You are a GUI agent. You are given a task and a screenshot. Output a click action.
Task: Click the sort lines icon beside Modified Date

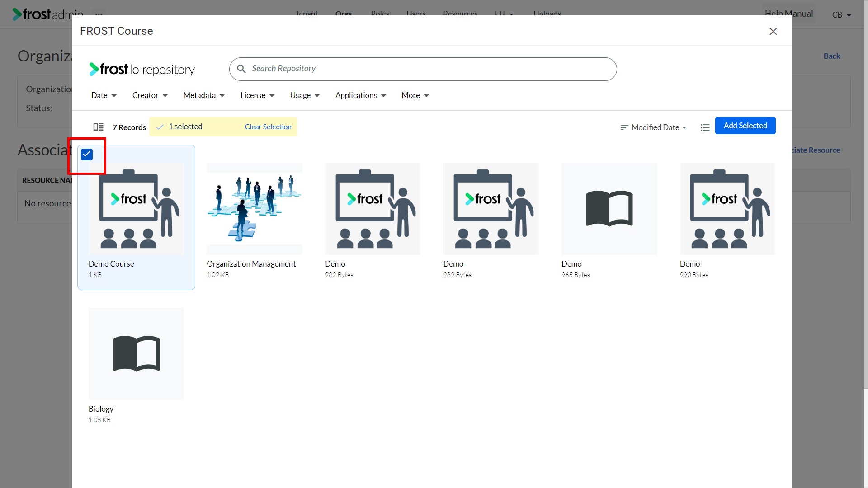[x=624, y=127]
